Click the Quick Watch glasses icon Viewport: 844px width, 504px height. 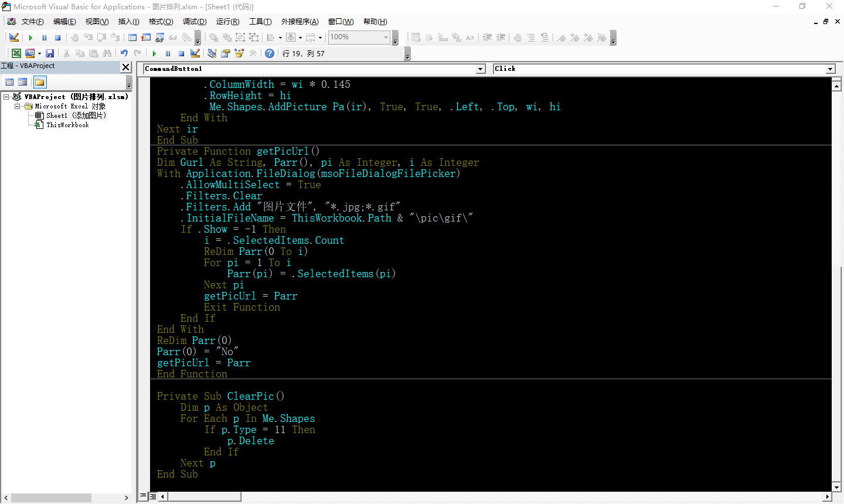point(173,37)
